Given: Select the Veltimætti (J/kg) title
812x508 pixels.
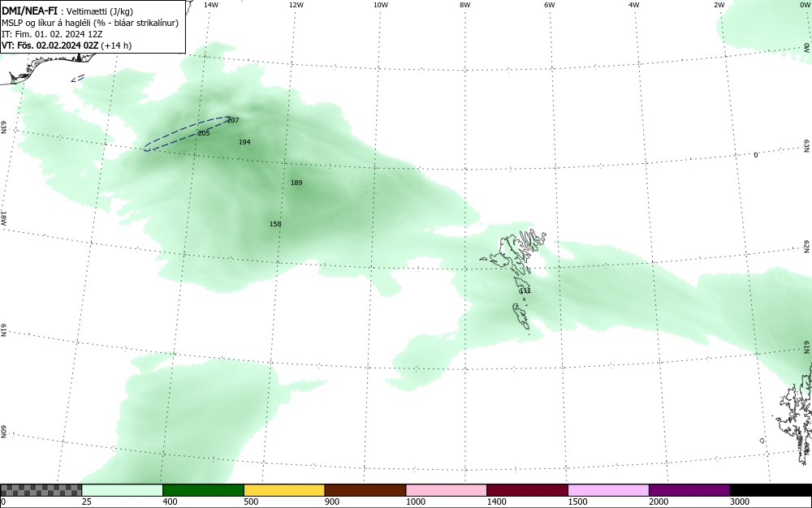Looking at the screenshot, I should tap(99, 11).
